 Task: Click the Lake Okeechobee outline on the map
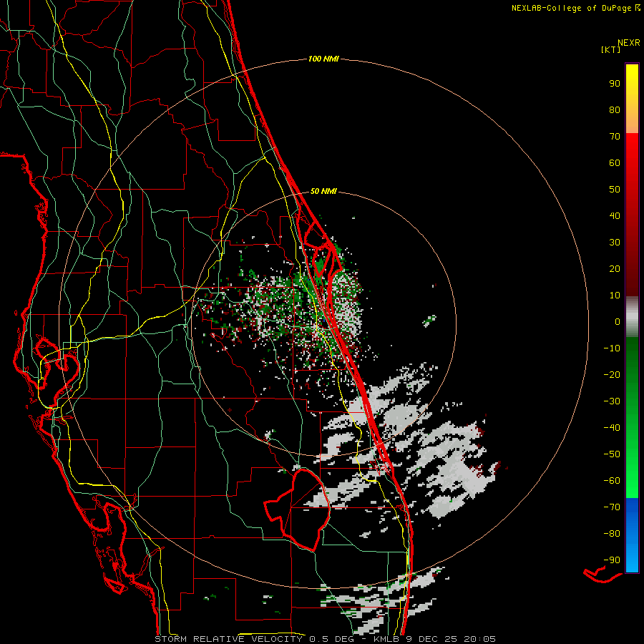(x=297, y=509)
